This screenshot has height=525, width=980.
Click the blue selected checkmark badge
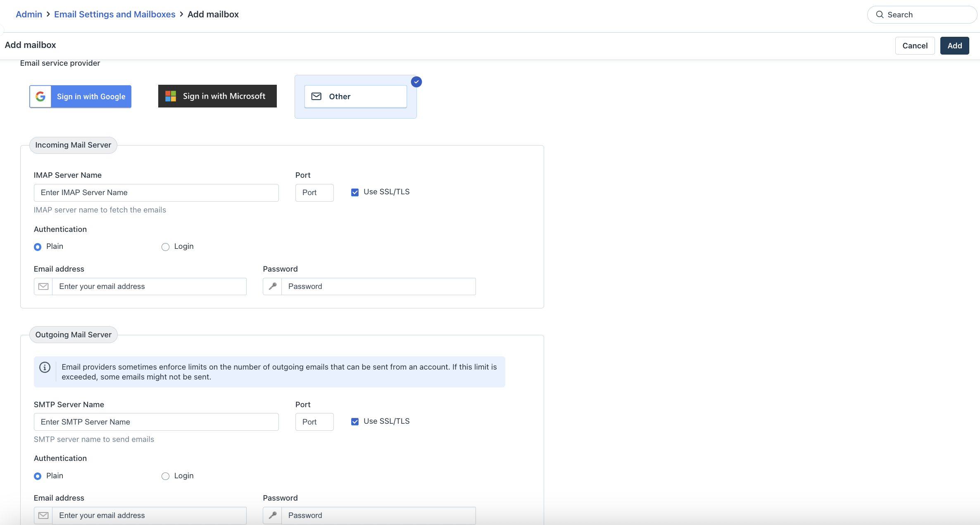416,82
